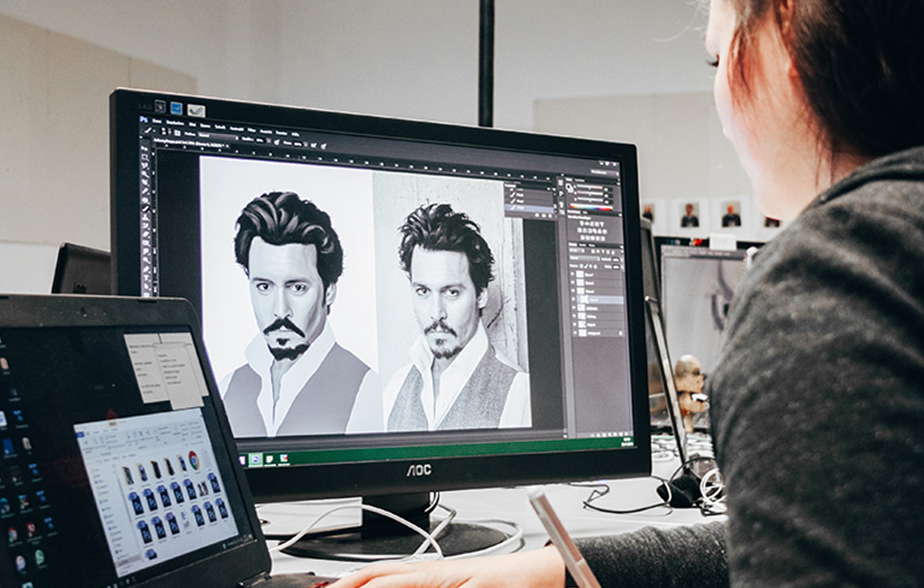This screenshot has width=924, height=588.
Task: Add an Invert adjustment from Korrekturen panel
Action: point(582,238)
